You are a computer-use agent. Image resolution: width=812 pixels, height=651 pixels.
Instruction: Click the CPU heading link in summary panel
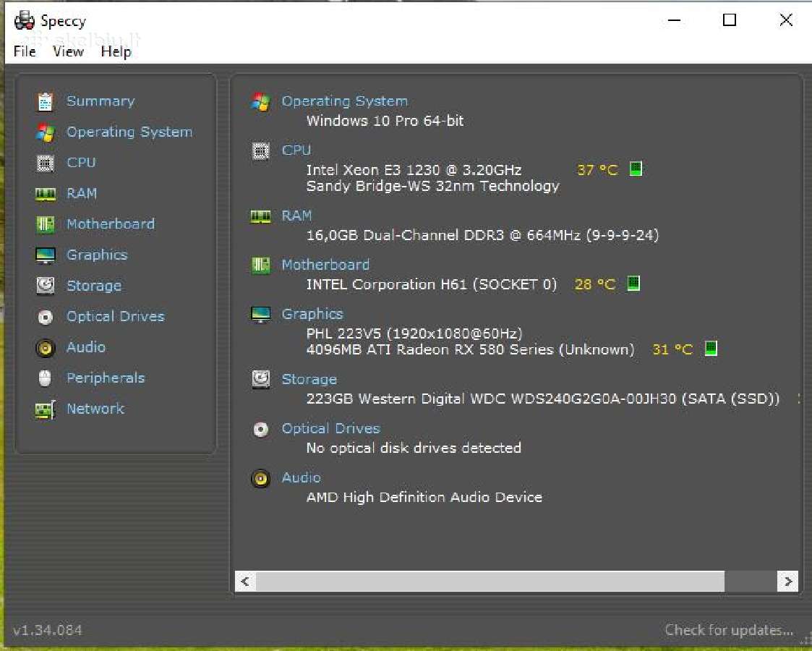click(x=296, y=150)
